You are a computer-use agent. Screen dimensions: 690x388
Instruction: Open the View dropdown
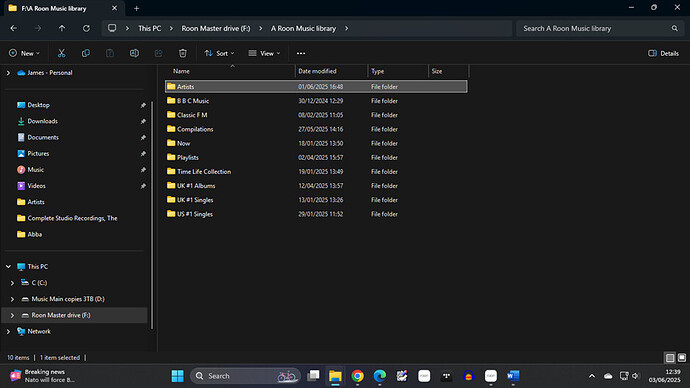click(x=264, y=53)
